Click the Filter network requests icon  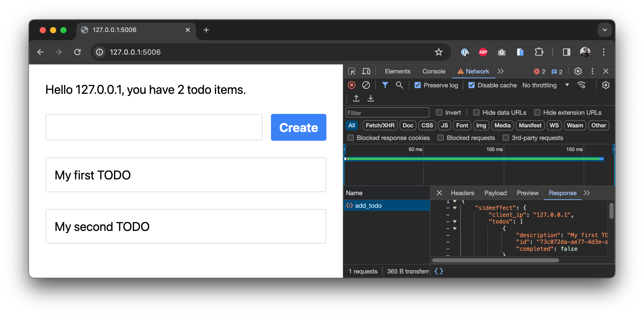385,85
